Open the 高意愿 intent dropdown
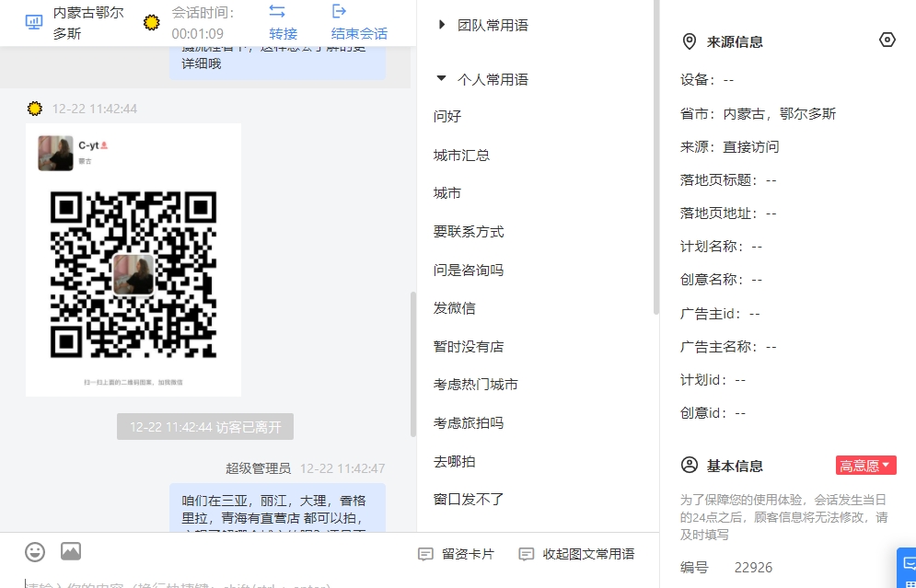The image size is (916, 588). coord(865,466)
